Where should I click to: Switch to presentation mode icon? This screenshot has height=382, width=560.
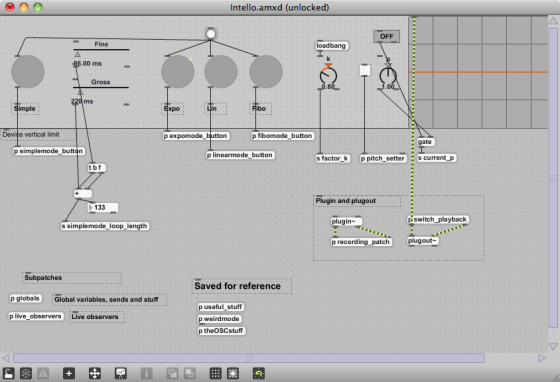point(121,373)
